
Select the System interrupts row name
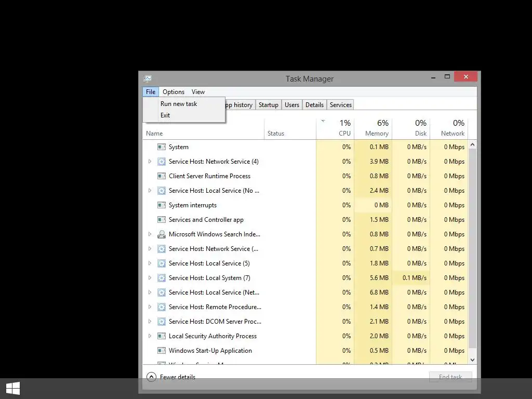click(192, 205)
